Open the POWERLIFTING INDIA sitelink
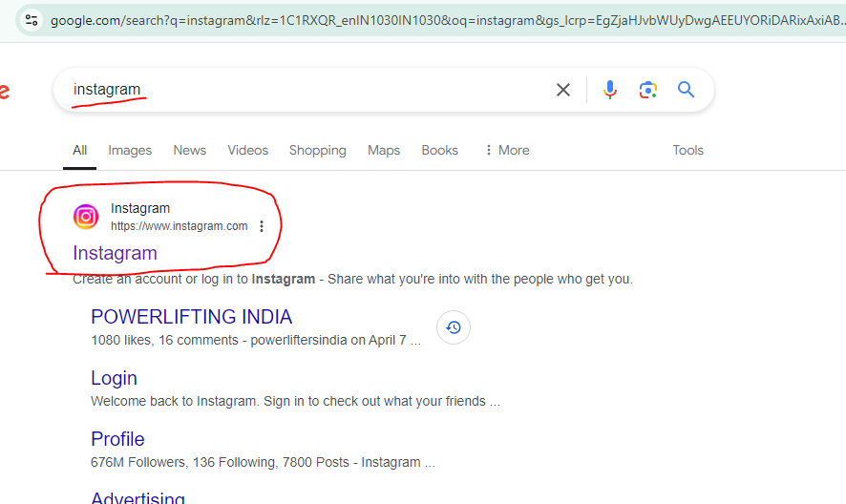Screen dimensions: 846x504 pos(192,317)
